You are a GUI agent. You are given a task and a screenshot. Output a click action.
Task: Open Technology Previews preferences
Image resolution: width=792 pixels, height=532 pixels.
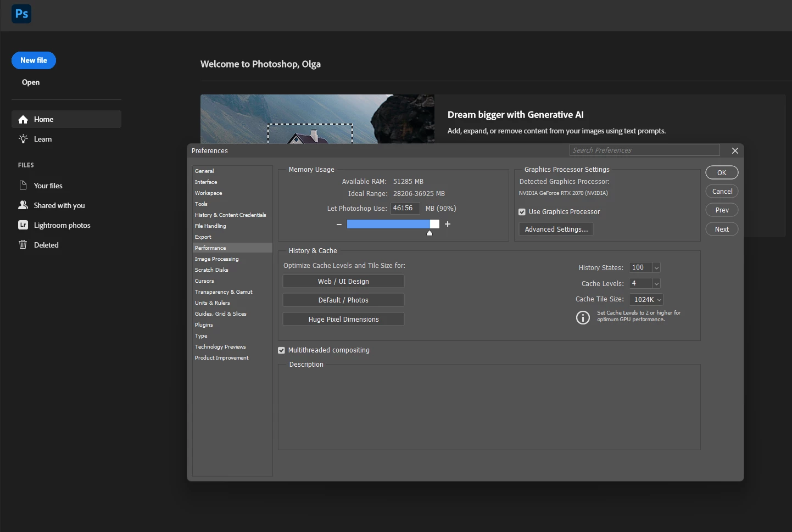pyautogui.click(x=232, y=347)
